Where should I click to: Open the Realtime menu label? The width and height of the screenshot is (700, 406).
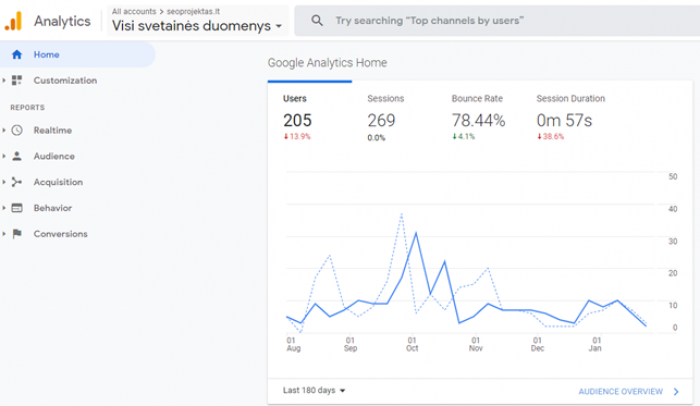coord(53,130)
